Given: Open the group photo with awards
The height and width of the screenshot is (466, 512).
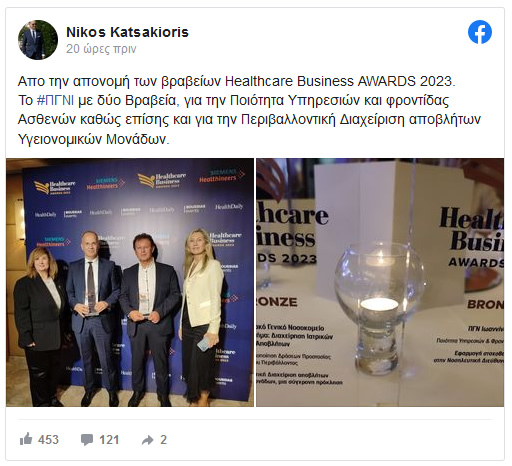Looking at the screenshot, I should click(x=130, y=282).
